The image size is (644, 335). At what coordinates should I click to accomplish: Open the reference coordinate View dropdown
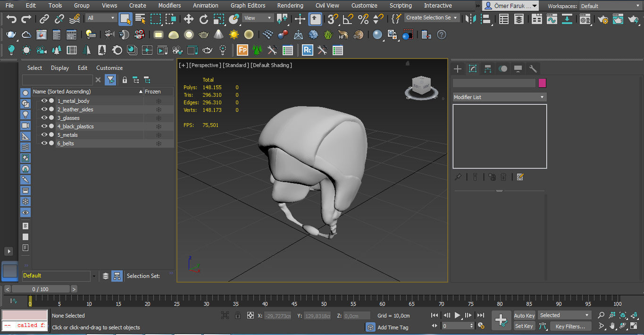pyautogui.click(x=258, y=18)
